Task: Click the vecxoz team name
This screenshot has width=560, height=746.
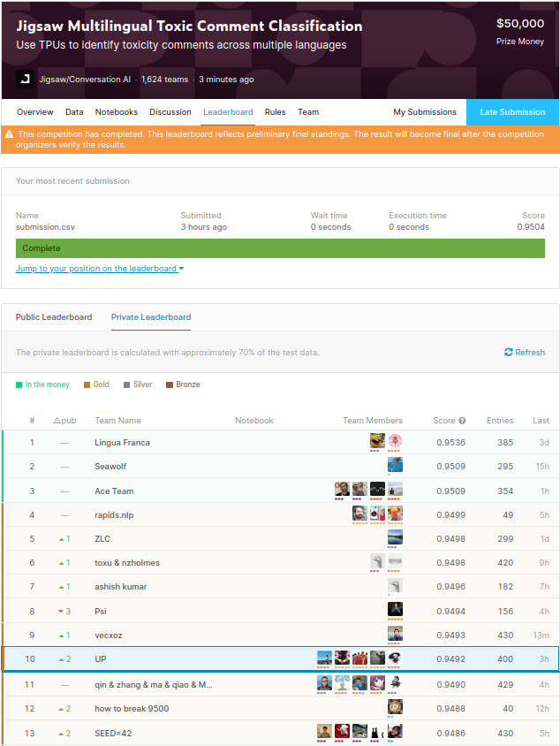Action: pos(109,636)
